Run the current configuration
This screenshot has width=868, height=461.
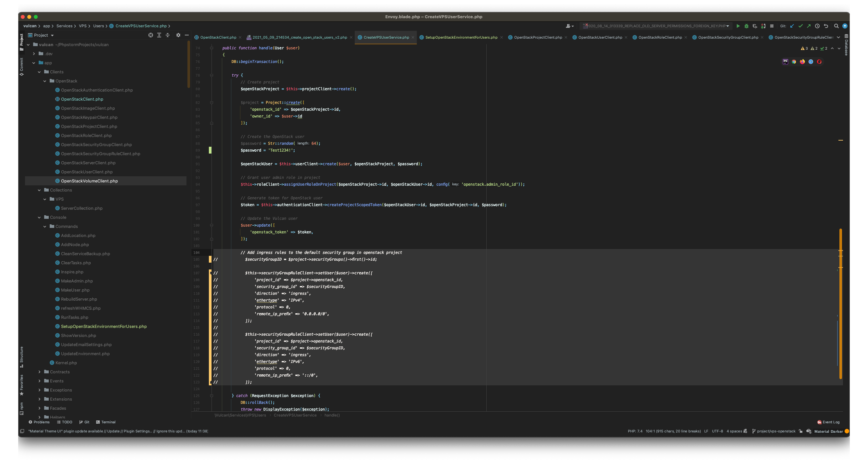point(738,26)
